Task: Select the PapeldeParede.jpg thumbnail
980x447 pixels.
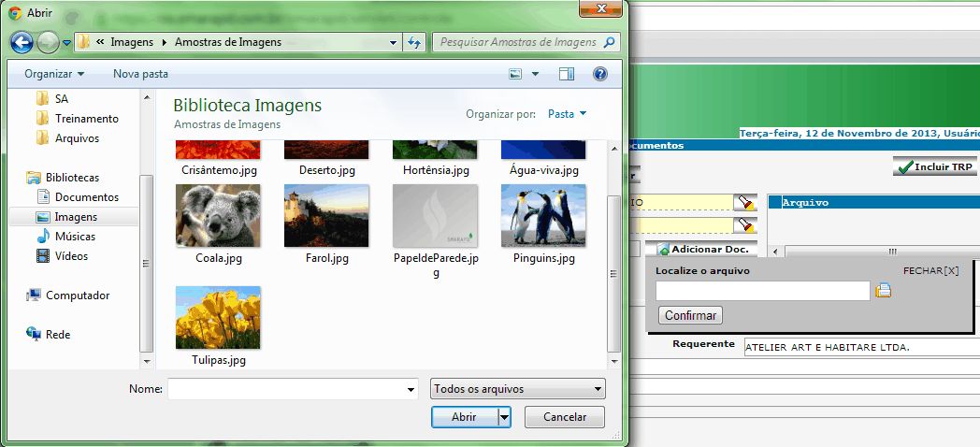Action: pos(436,216)
